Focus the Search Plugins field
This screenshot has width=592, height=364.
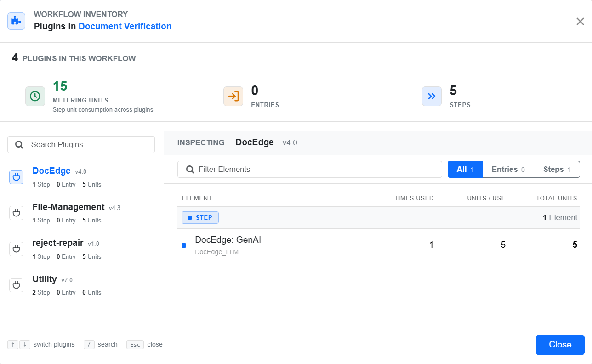81,144
